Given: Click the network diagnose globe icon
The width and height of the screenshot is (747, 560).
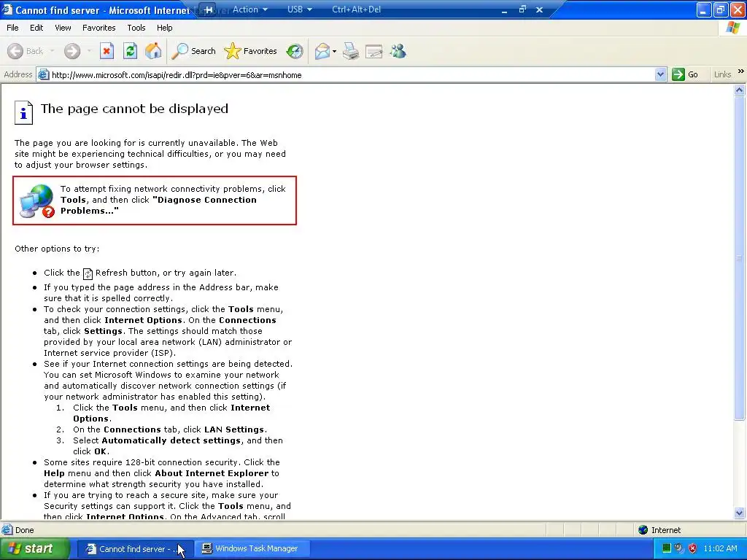Looking at the screenshot, I should click(36, 201).
